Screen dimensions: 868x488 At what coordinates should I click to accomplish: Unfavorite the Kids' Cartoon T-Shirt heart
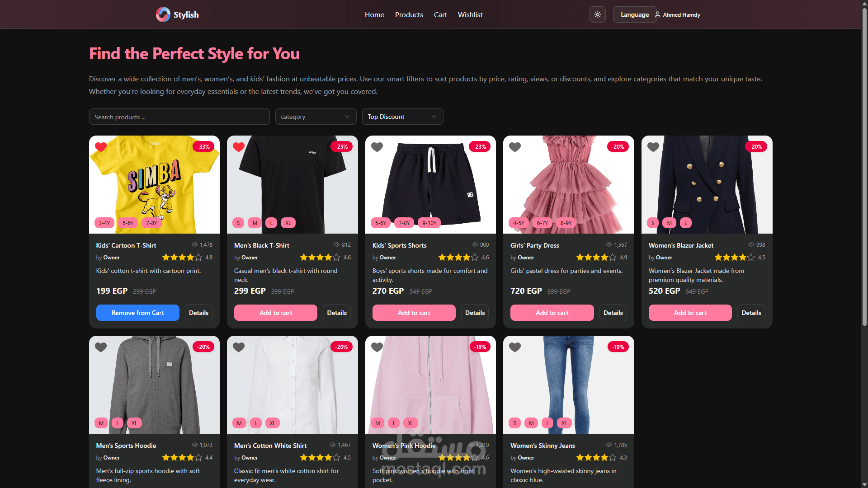pyautogui.click(x=101, y=147)
